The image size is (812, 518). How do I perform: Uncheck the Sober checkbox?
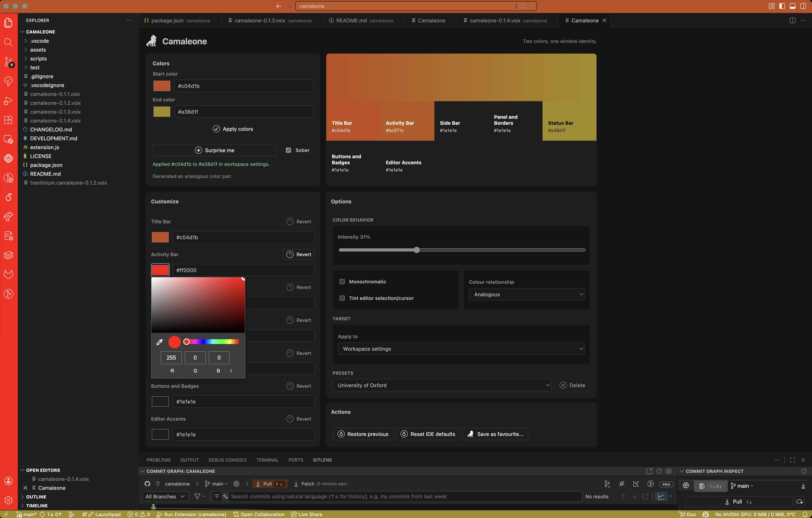pyautogui.click(x=288, y=150)
